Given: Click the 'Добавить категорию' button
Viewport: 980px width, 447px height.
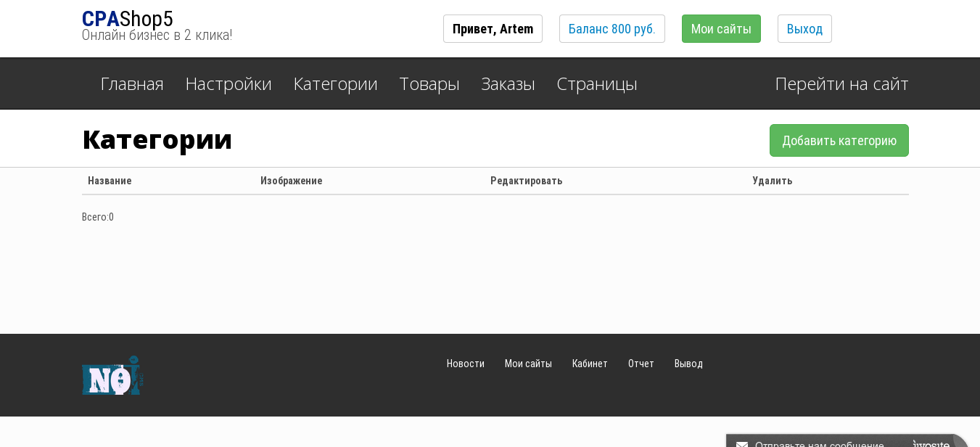Looking at the screenshot, I should [839, 140].
